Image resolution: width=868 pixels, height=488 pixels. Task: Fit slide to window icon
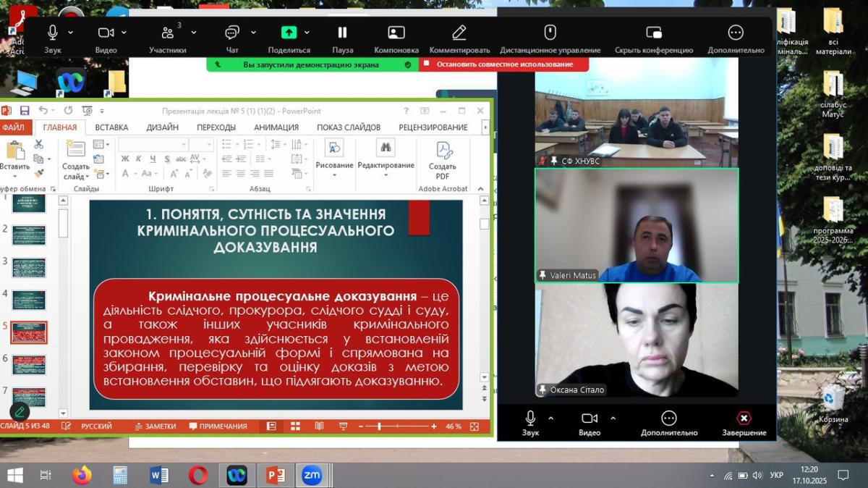pos(475,426)
